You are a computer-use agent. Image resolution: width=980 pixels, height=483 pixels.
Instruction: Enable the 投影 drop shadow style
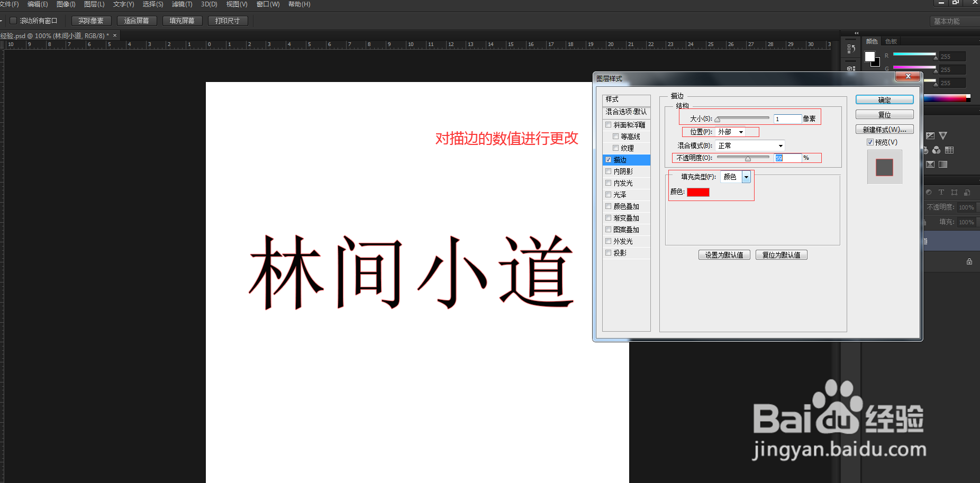[608, 252]
